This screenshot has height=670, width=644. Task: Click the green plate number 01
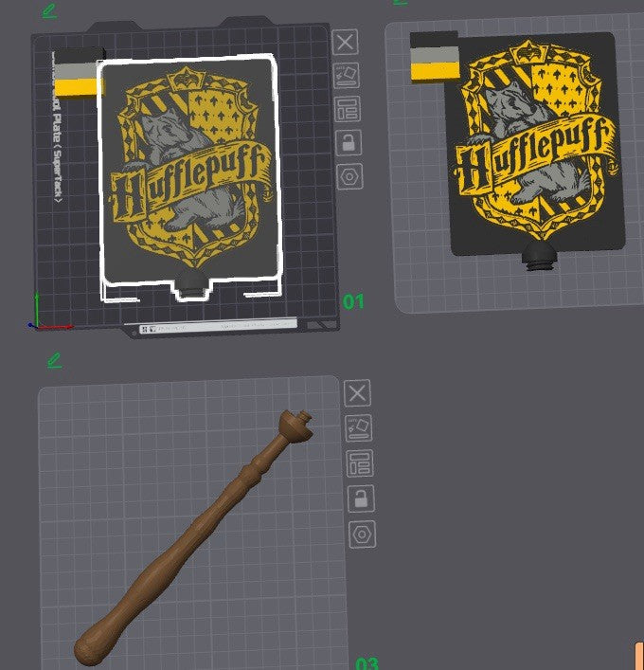coord(353,302)
